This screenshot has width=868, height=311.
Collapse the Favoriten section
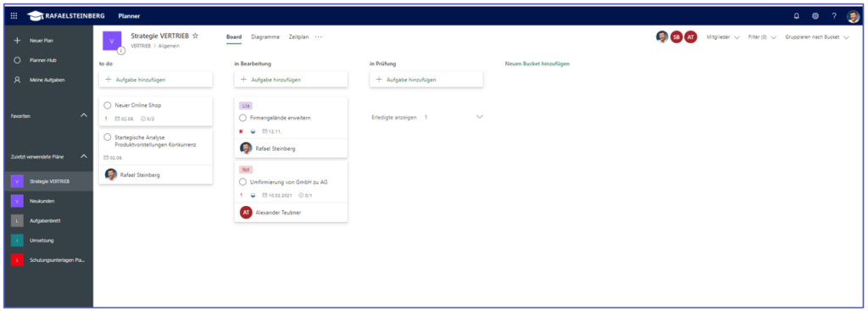pyautogui.click(x=84, y=115)
